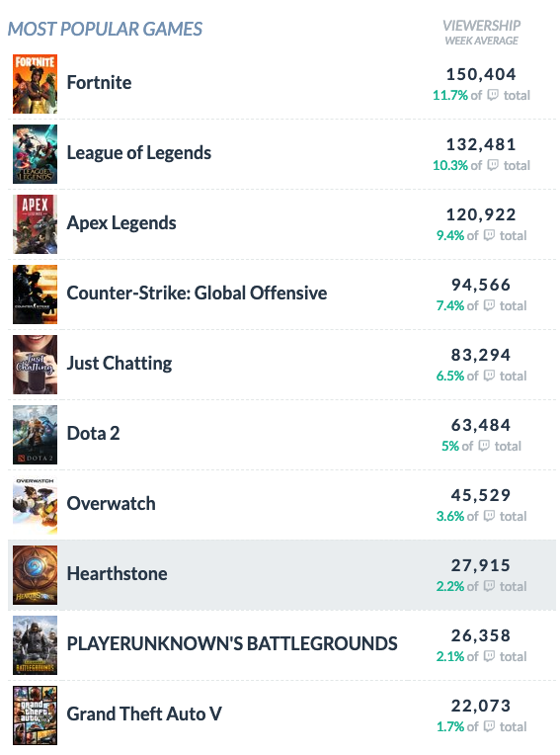Open the Counter-Strike: Global Offensive link
560x755 pixels.
[x=197, y=293]
